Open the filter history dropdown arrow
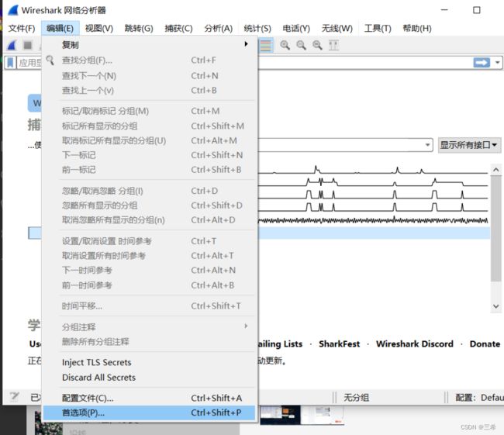 tap(497, 62)
